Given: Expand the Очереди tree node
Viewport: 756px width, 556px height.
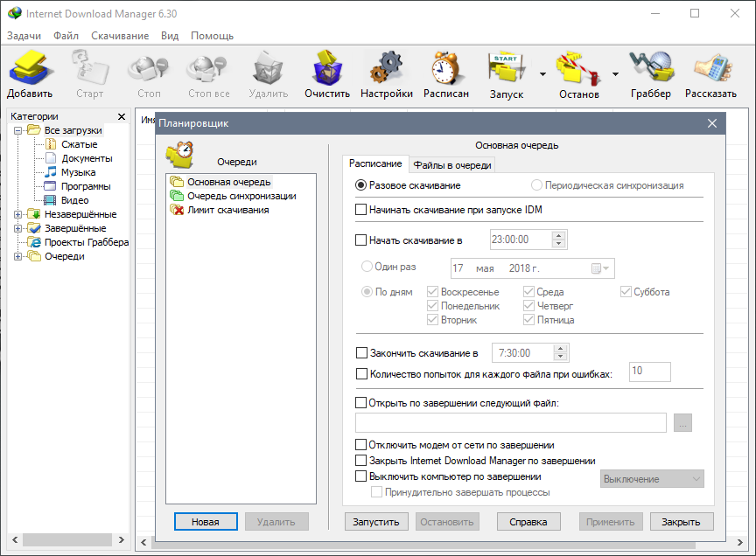Looking at the screenshot, I should (17, 256).
